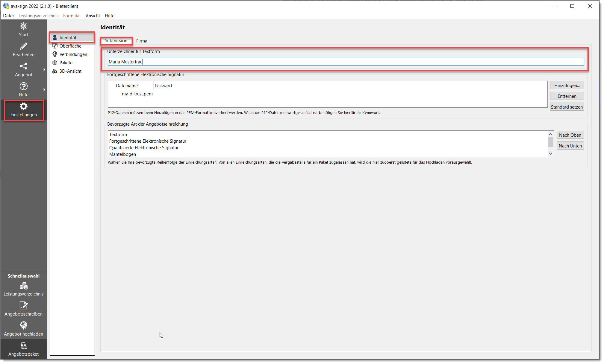This screenshot has width=604, height=364.
Task: Select the Angebot hochladen upload icon
Action: pos(23,328)
